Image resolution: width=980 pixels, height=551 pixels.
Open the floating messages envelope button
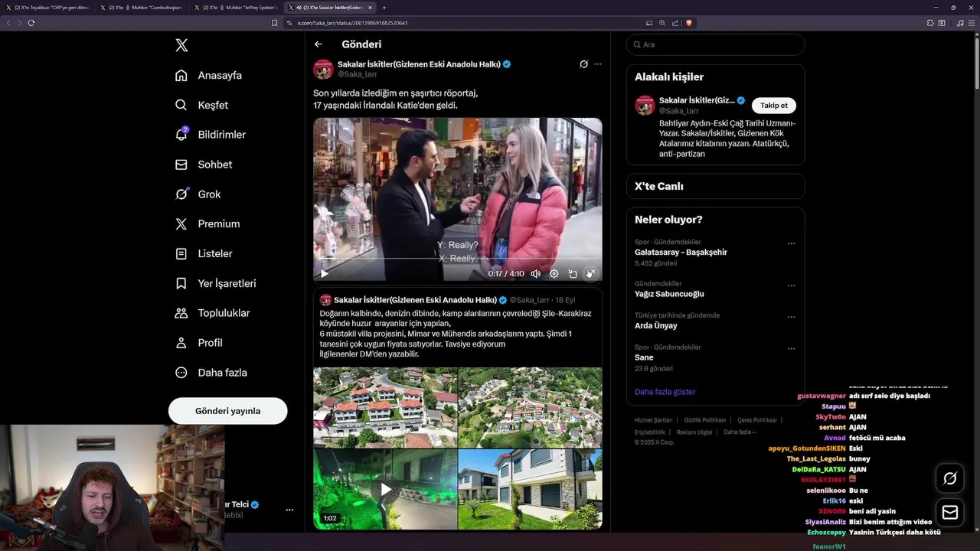pyautogui.click(x=950, y=512)
